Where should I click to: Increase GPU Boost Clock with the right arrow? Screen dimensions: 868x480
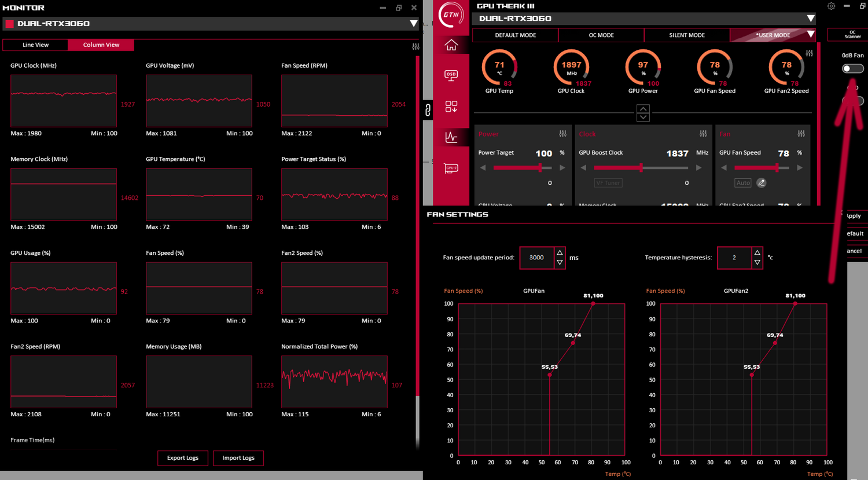[x=698, y=168]
